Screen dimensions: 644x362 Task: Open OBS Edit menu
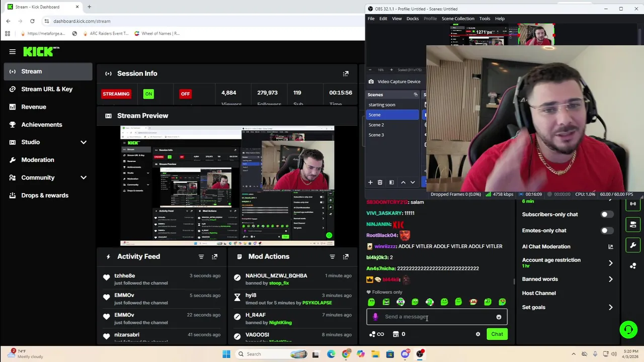point(383,19)
